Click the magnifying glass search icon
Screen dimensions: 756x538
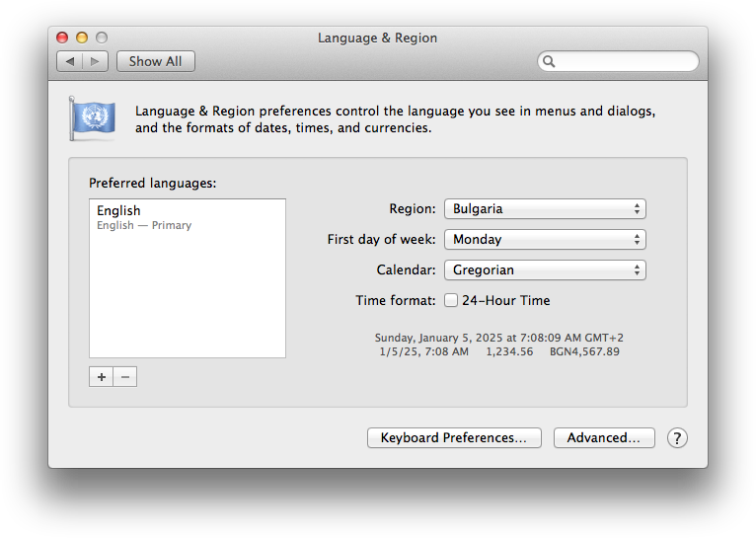(550, 61)
